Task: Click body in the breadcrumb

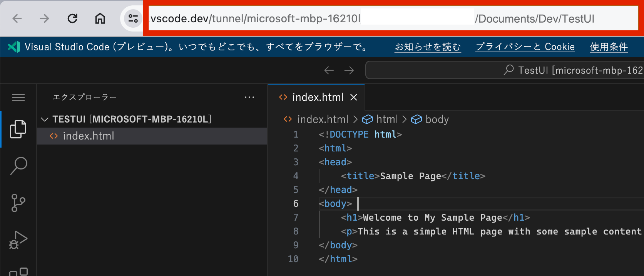Action: coord(437,120)
